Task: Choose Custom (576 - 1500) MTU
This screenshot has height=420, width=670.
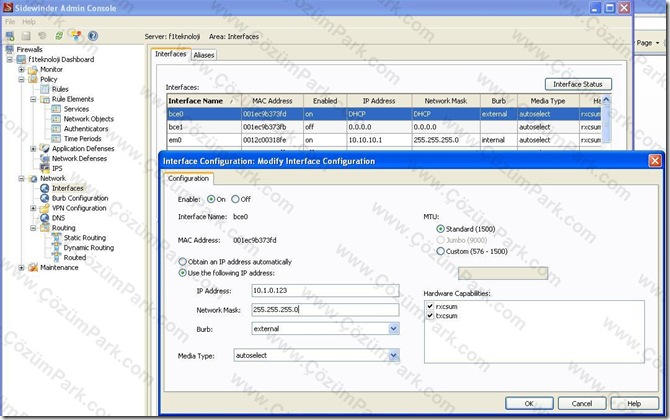Action: [441, 251]
